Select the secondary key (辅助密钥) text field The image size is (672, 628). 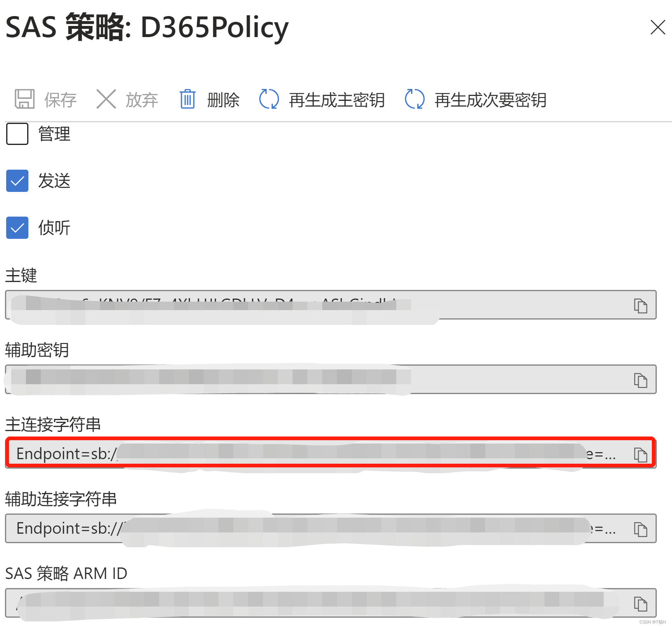coord(330,379)
